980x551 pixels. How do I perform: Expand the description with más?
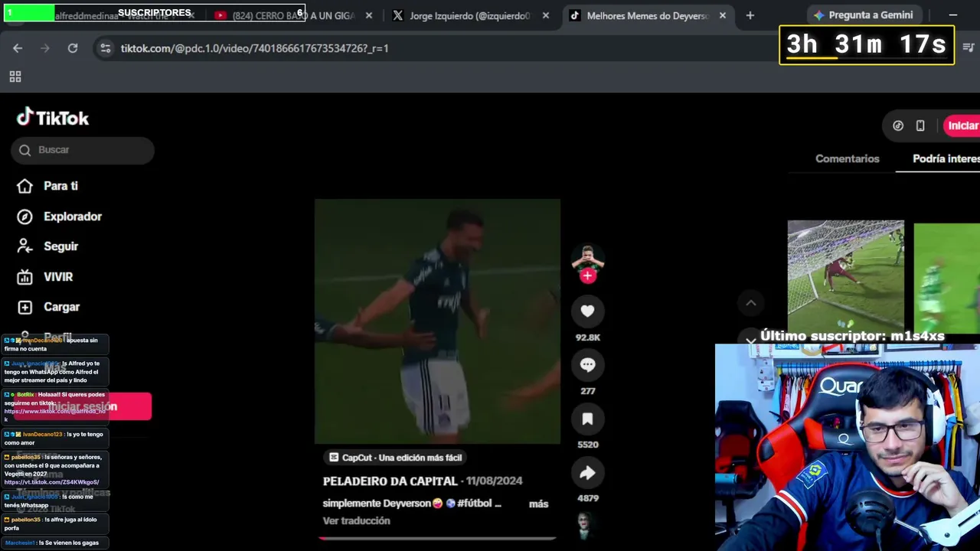538,504
